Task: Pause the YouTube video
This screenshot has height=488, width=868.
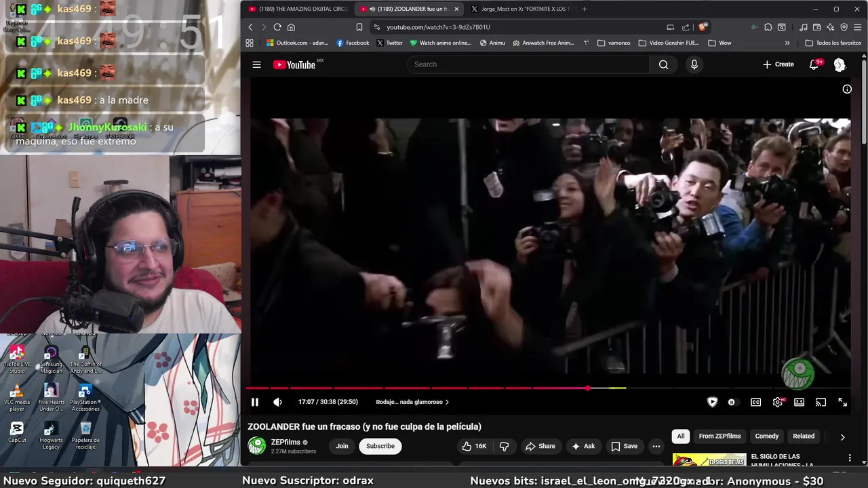Action: tap(255, 402)
